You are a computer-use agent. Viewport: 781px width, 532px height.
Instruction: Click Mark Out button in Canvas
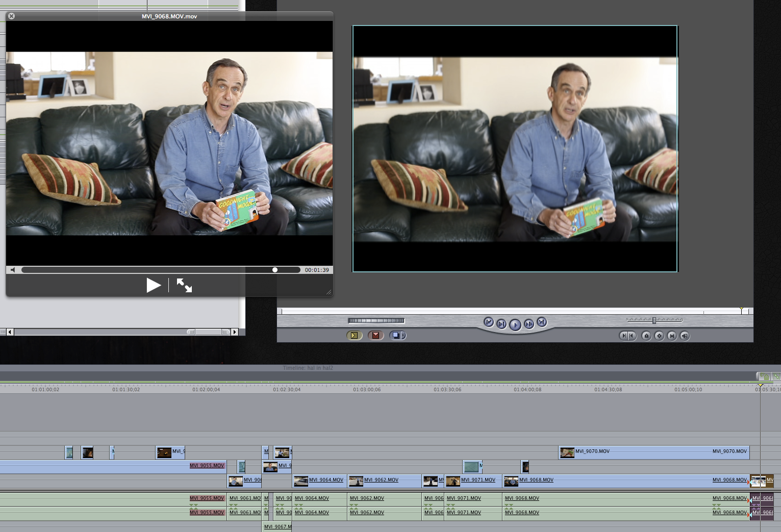tap(632, 336)
